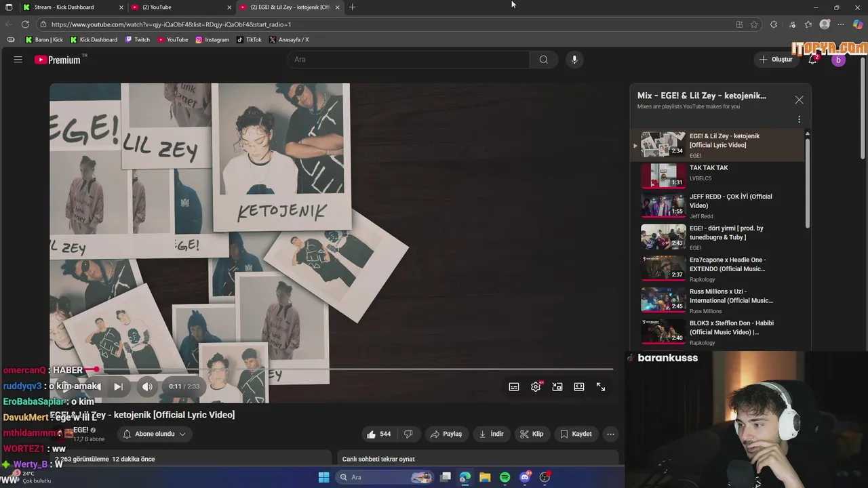Open the YouTube guide hamburger menu
Screen dimensions: 868x488
tap(18, 60)
